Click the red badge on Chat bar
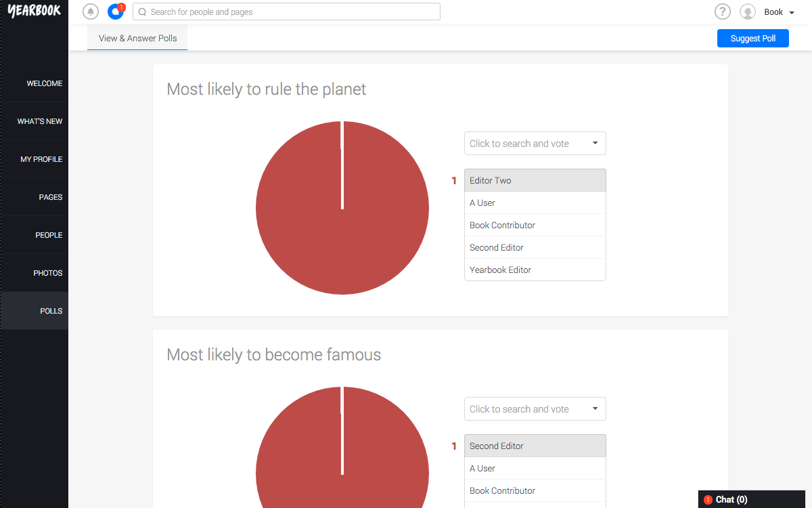Screen dimensions: 812x508 (708, 500)
